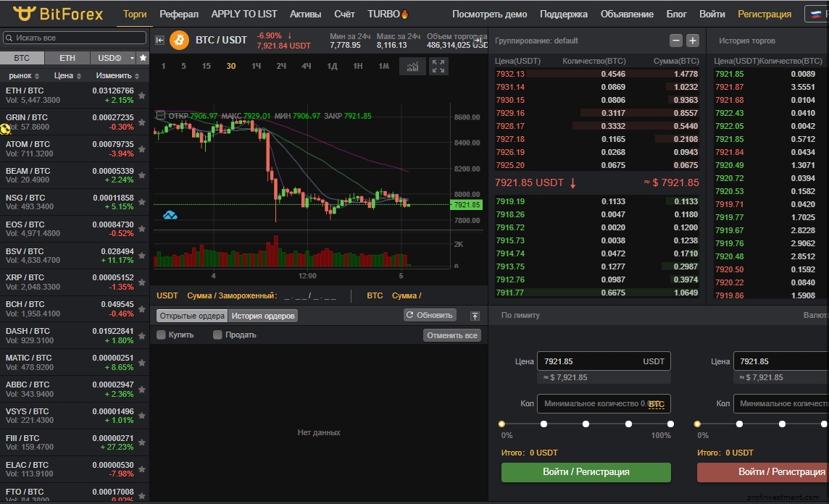Favorite the BCH / BTC pair star
829x504 pixels.
(142, 309)
